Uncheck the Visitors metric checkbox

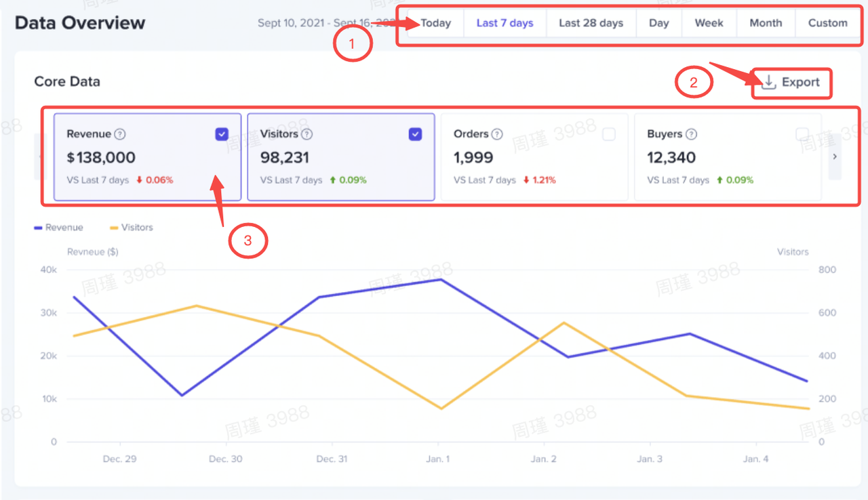point(415,134)
